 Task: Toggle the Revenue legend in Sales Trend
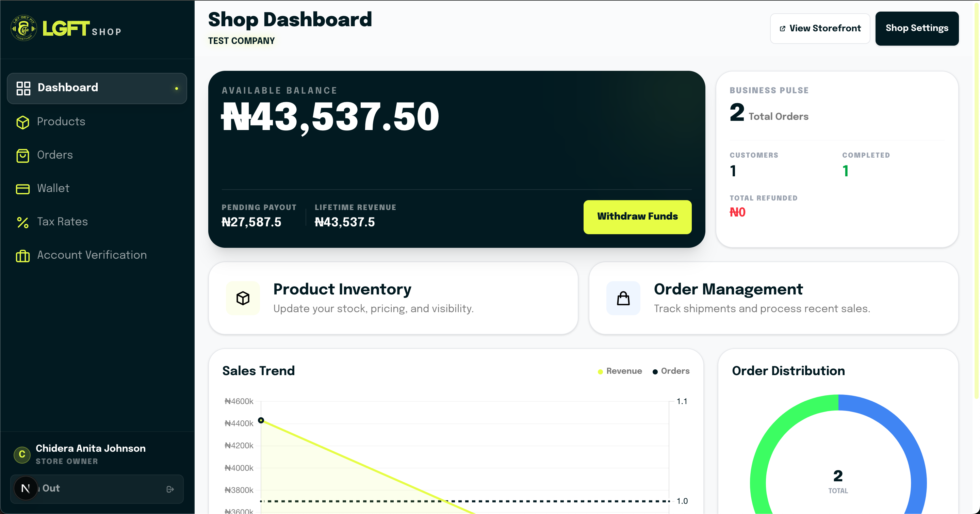(620, 371)
